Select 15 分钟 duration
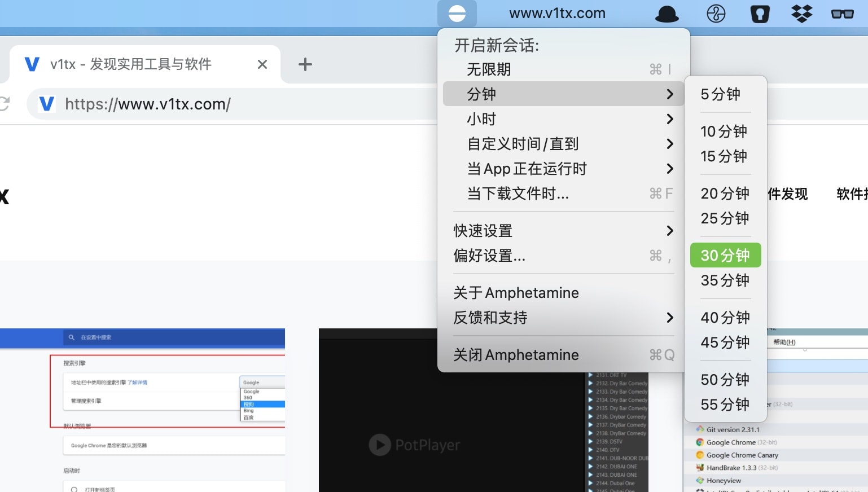The width and height of the screenshot is (868, 492). tap(726, 156)
